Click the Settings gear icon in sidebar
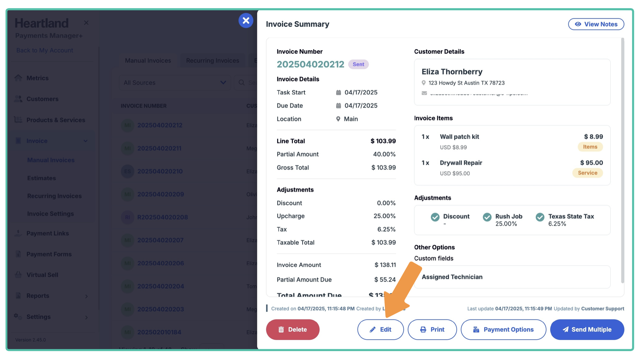642x364 pixels. tap(18, 316)
